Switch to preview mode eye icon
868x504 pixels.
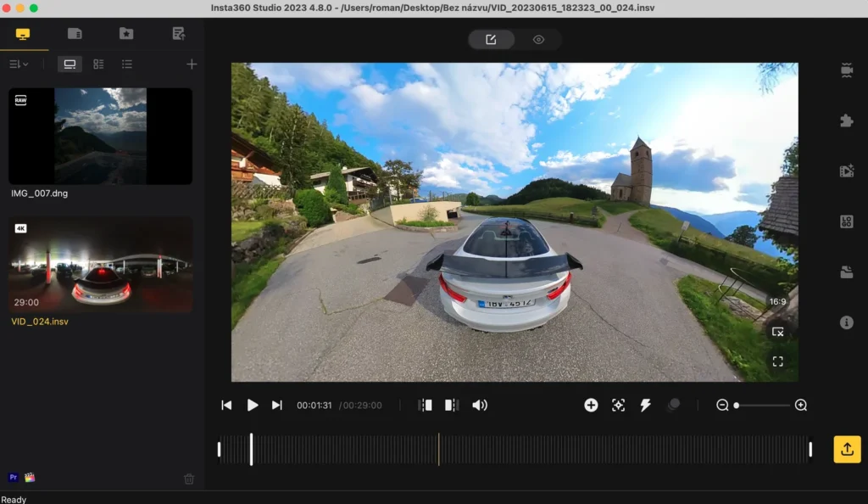538,39
